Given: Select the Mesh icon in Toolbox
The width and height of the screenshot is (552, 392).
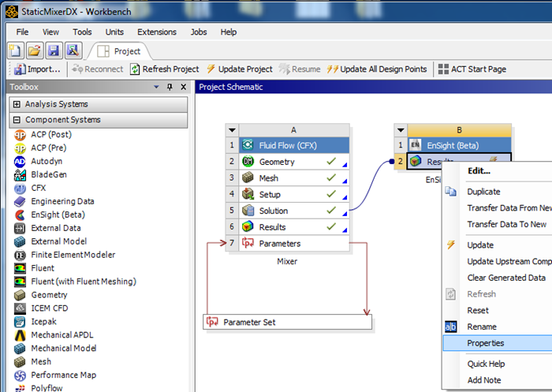Looking at the screenshot, I should coord(20,362).
